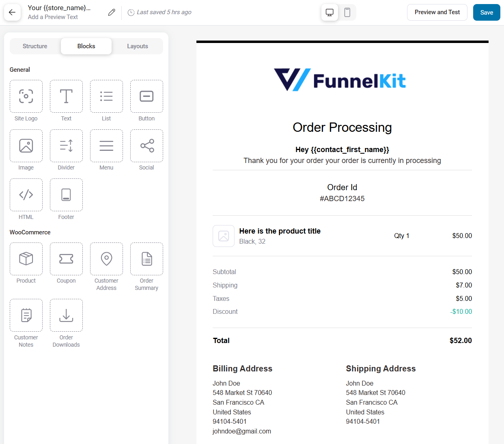504x444 pixels.
Task: Click the Subtotal row label
Action: coord(224,272)
